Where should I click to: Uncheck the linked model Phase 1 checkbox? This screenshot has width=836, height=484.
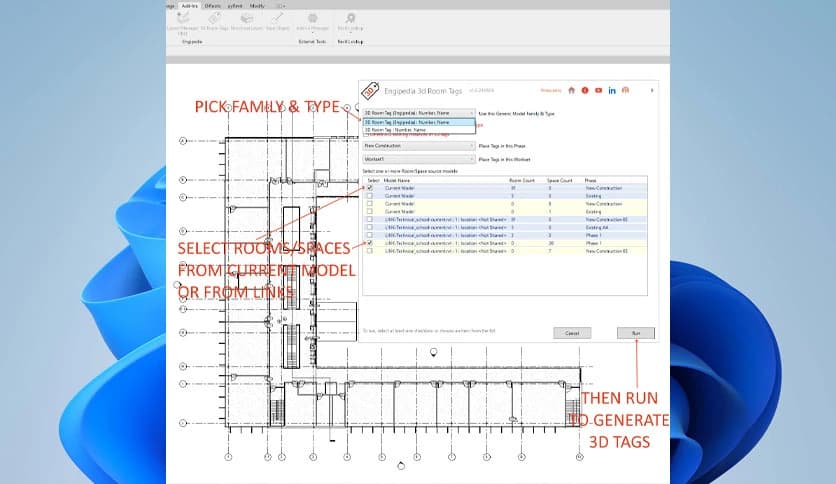pyautogui.click(x=370, y=243)
